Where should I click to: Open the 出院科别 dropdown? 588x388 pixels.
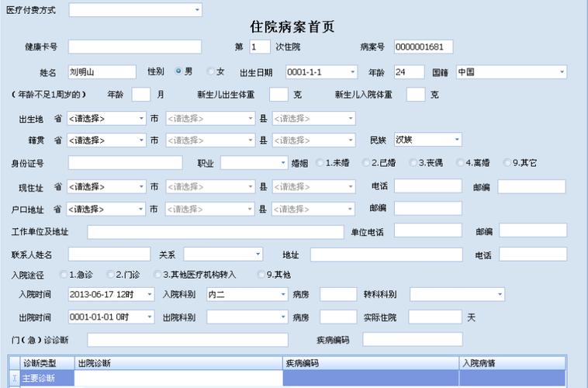pyautogui.click(x=283, y=317)
